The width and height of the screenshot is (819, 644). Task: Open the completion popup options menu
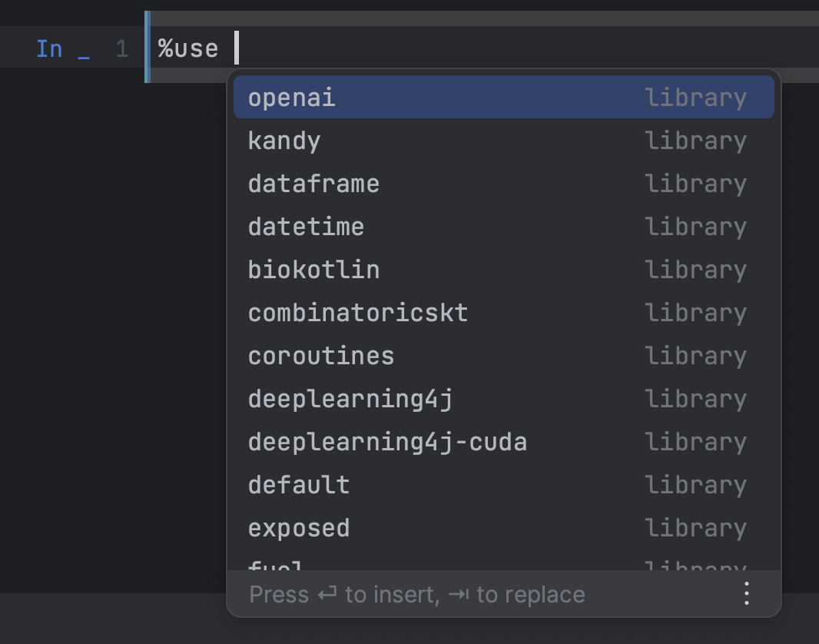[x=747, y=594]
